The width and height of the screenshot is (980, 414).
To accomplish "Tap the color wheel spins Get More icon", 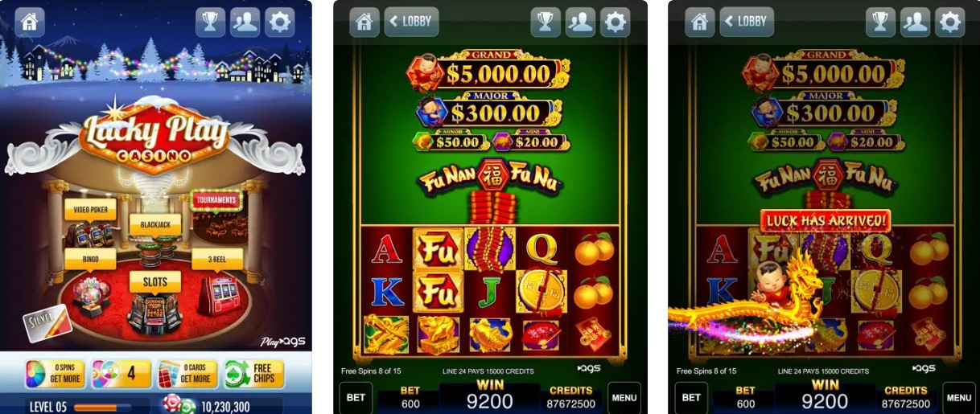I will pyautogui.click(x=55, y=374).
